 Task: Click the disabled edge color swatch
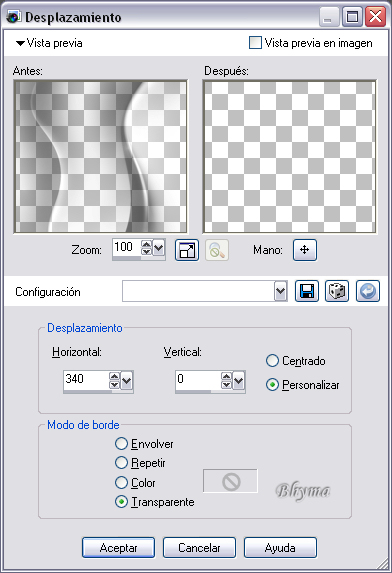click(230, 481)
